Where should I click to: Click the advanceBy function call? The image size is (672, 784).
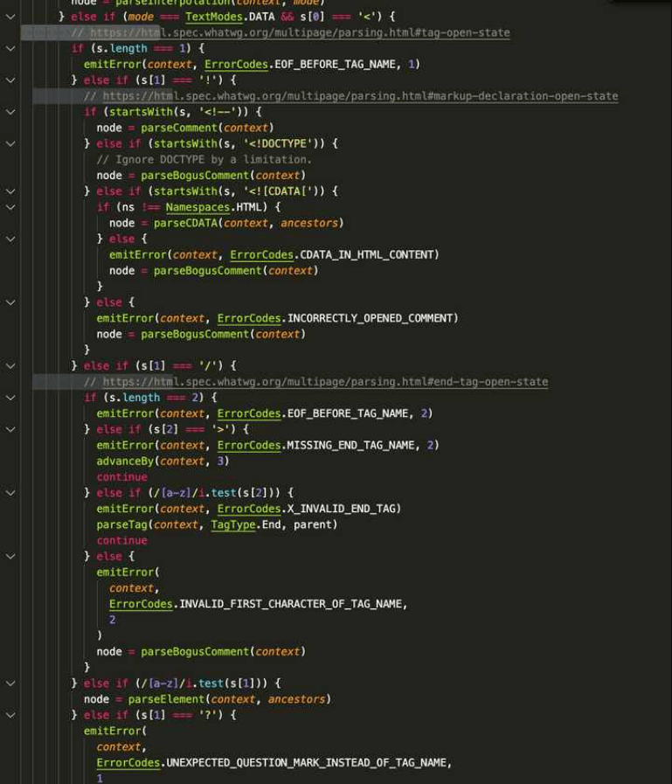pos(125,461)
